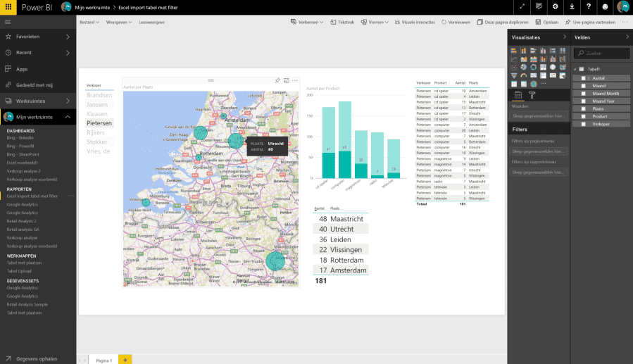Select the gauge visualization
Viewport: 633px width, 364px height.
coord(524,75)
